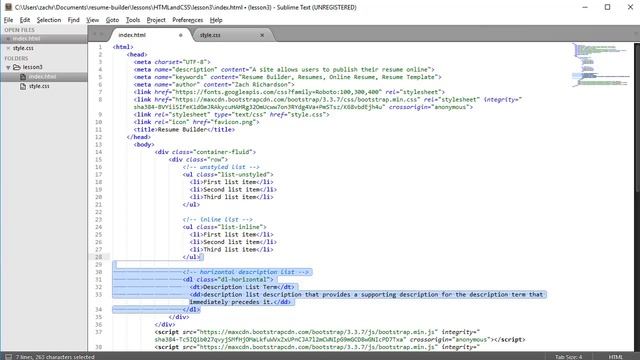Click line number 37 in the gutter
This screenshot has width=640, height=360.
(99, 332)
